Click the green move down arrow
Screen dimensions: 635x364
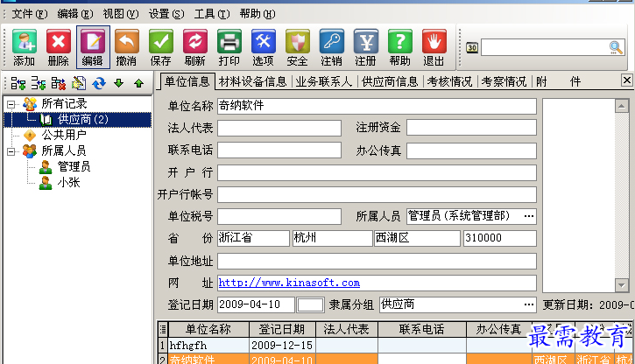[x=118, y=83]
